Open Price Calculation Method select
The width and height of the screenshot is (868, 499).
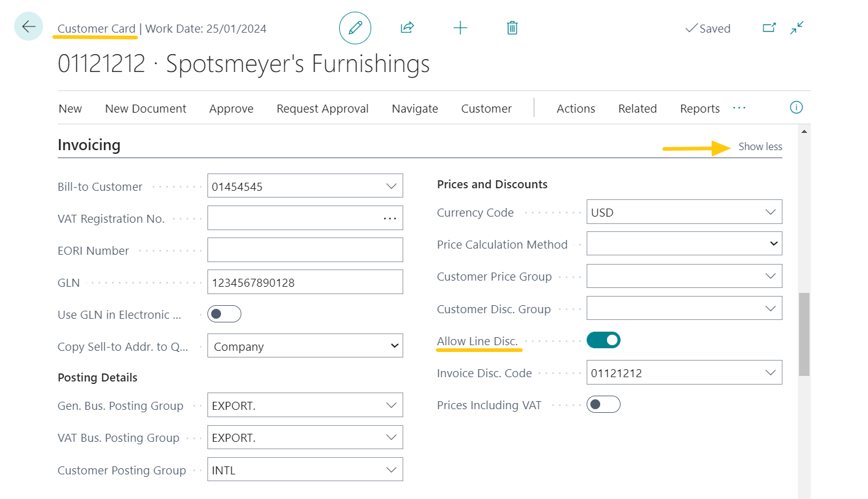pos(685,244)
